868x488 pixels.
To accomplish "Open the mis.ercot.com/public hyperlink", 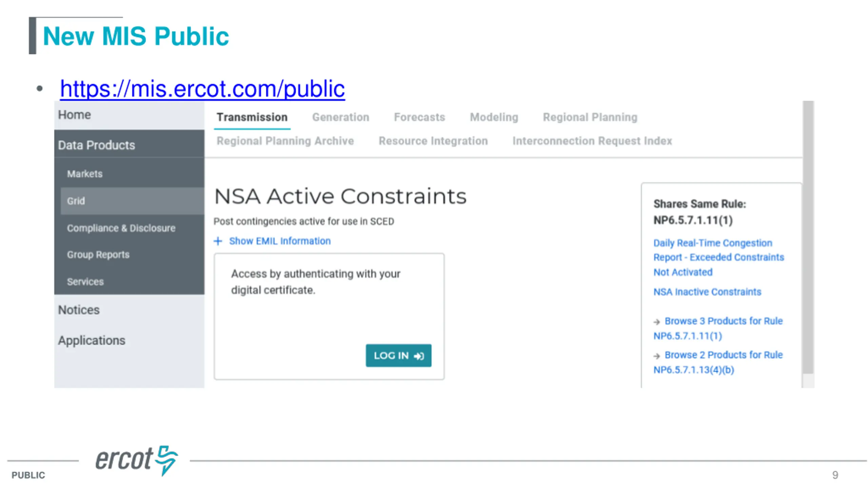I will (x=202, y=89).
